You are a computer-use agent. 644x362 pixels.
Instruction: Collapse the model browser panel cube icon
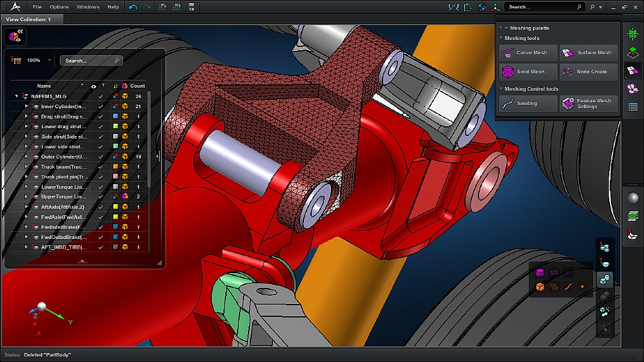(x=15, y=36)
